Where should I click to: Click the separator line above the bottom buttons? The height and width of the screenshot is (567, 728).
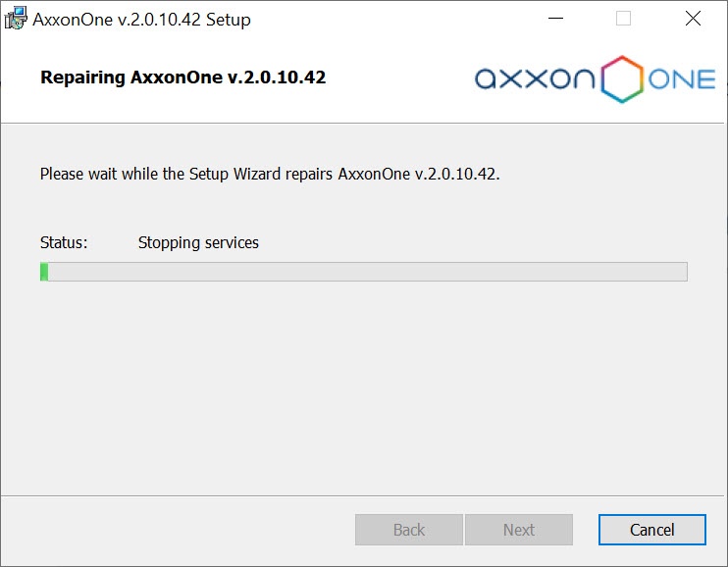coord(363,495)
